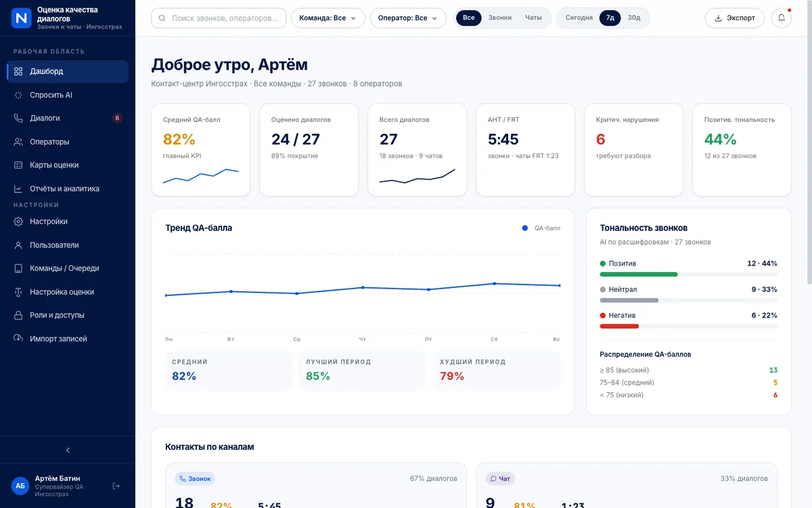
Task: Click the Нейтрал sentiment bar
Action: coord(688,300)
